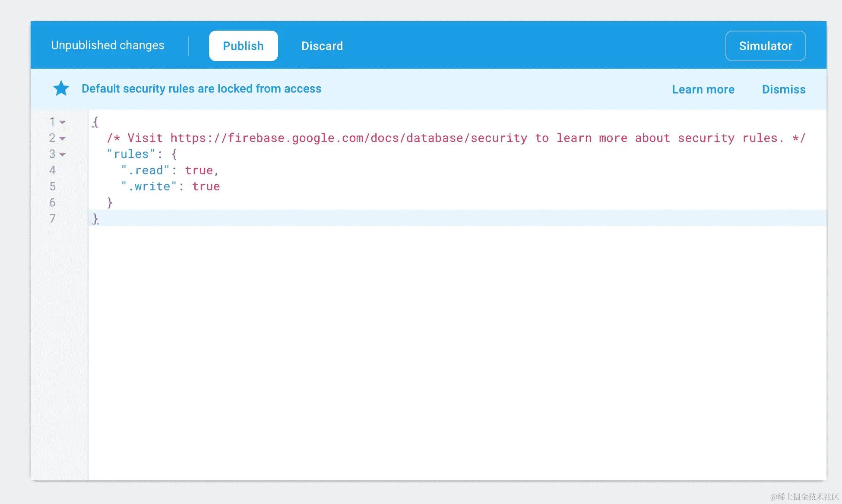Collapse the rules block on line 3
The image size is (842, 504).
pyautogui.click(x=63, y=154)
